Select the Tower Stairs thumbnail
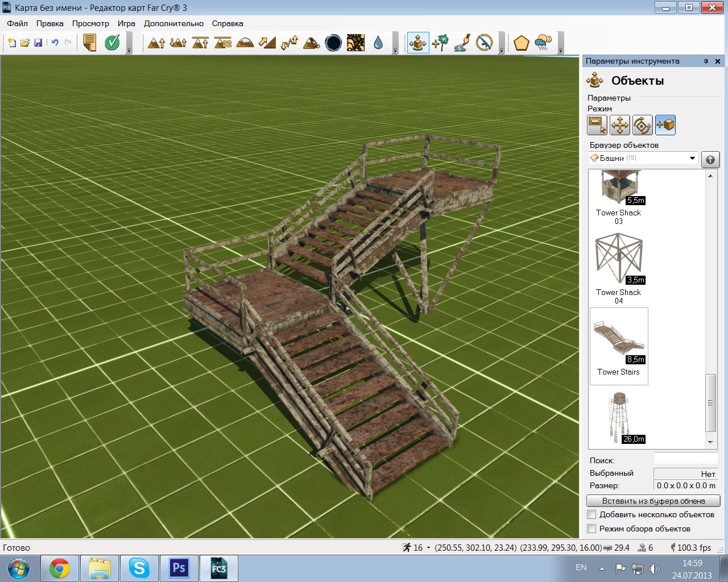Viewport: 728px width, 582px height. (619, 347)
